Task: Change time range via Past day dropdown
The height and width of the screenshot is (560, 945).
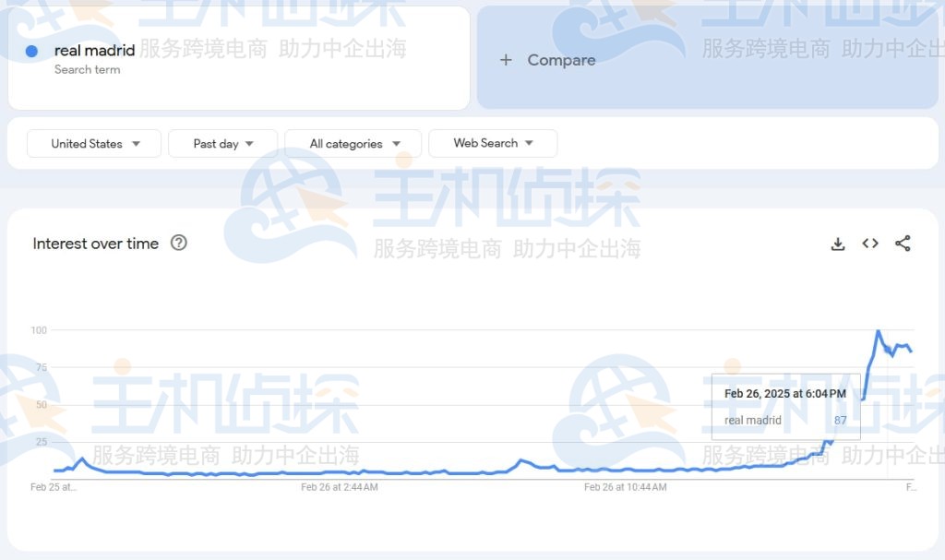Action: (222, 143)
